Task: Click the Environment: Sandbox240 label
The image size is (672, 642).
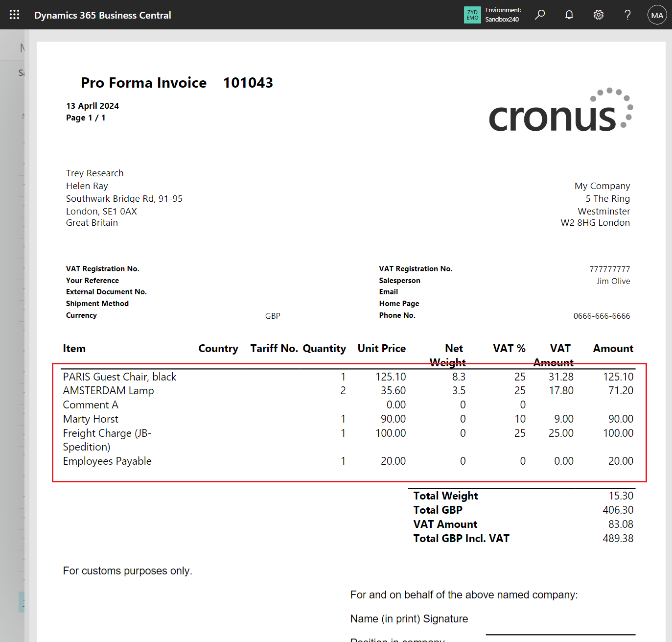Action: 503,15
